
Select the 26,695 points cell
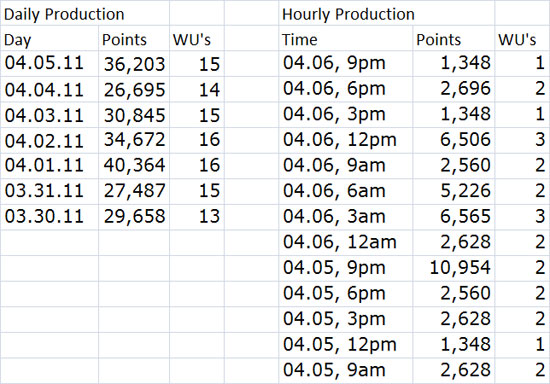134,89
